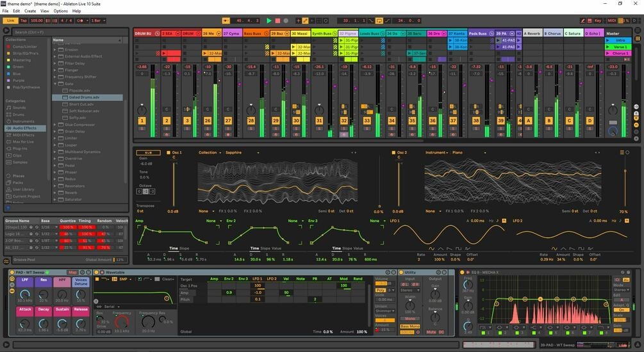
Task: Open the Serial filter routing dropdown
Action: pyautogui.click(x=109, y=307)
